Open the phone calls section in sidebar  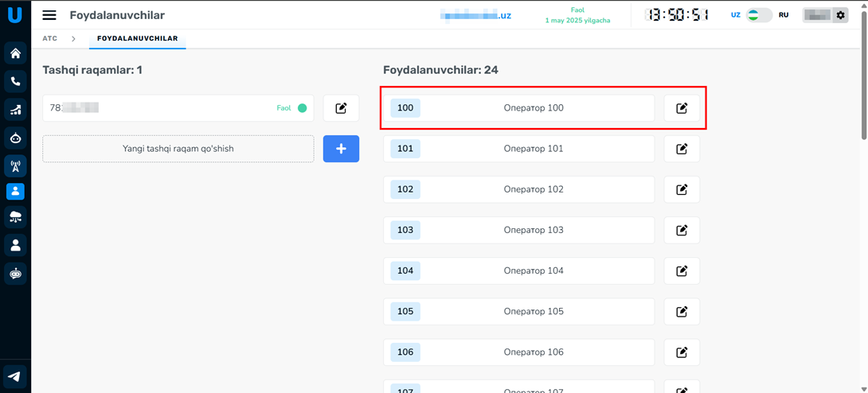coord(15,81)
